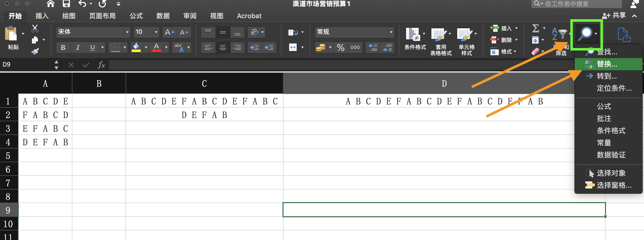This screenshot has width=644, height=240.
Task: Toggle bold formatting
Action: click(63, 47)
